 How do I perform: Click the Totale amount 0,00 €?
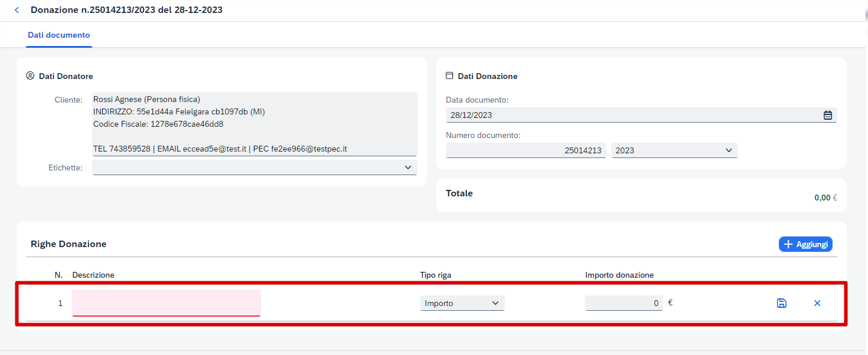click(x=825, y=198)
